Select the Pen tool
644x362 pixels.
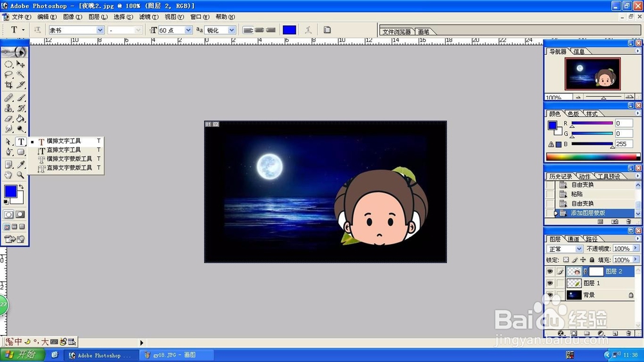8,152
